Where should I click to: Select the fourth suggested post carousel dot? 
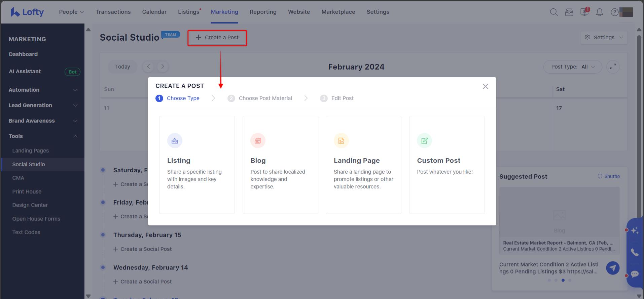pos(570,280)
